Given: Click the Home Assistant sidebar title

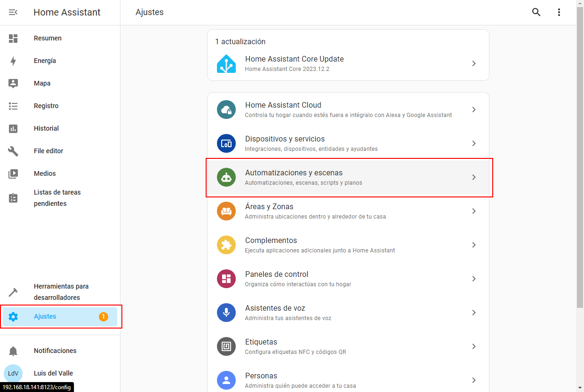Looking at the screenshot, I should point(67,13).
